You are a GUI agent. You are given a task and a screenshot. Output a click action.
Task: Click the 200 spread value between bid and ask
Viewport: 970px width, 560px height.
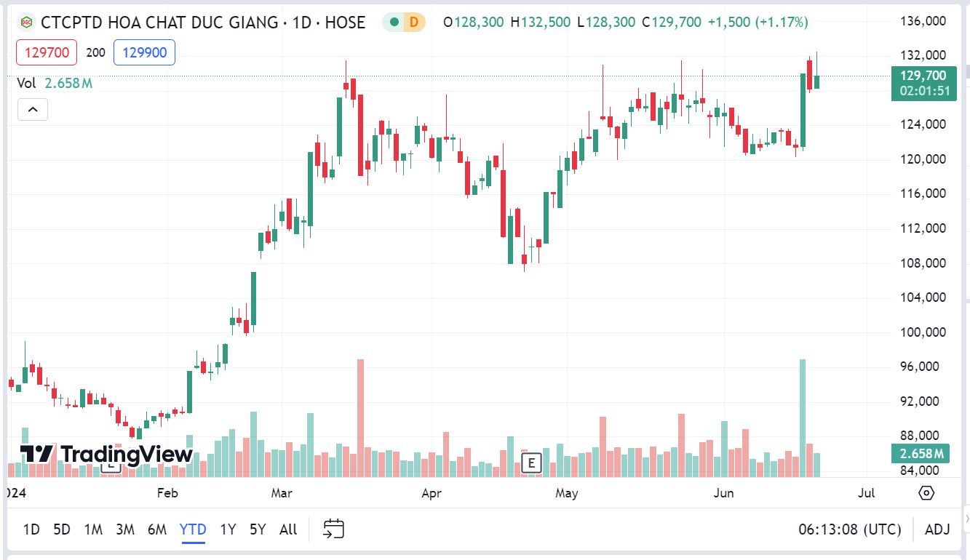click(x=95, y=52)
